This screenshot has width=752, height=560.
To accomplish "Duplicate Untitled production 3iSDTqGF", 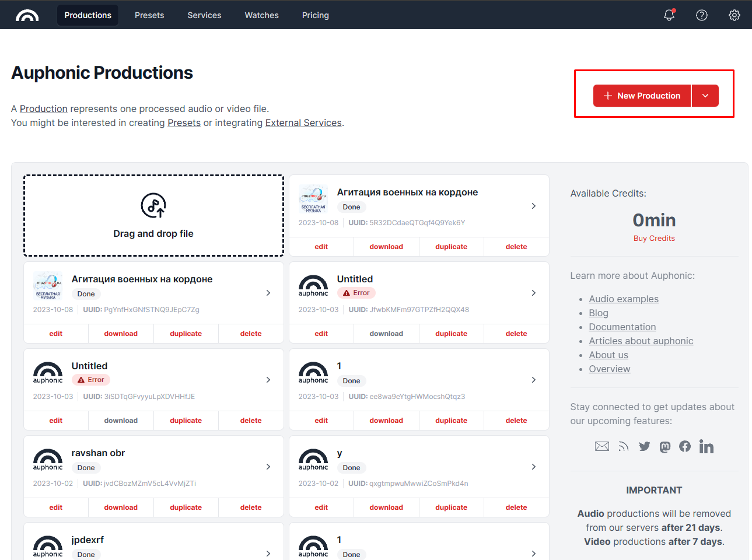I will [186, 421].
